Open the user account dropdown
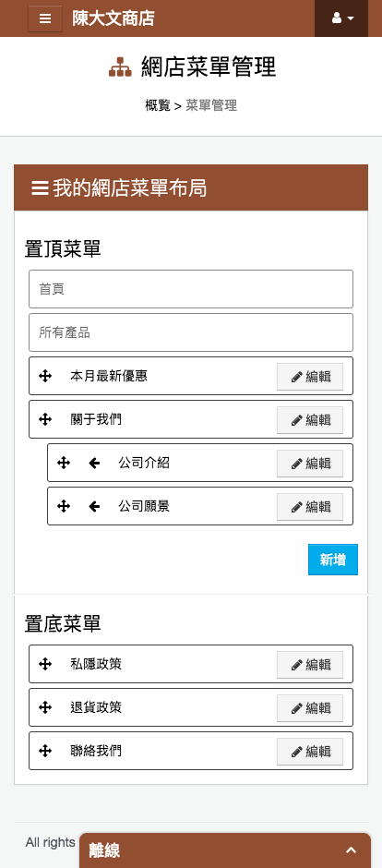The width and height of the screenshot is (382, 868). 341,18
